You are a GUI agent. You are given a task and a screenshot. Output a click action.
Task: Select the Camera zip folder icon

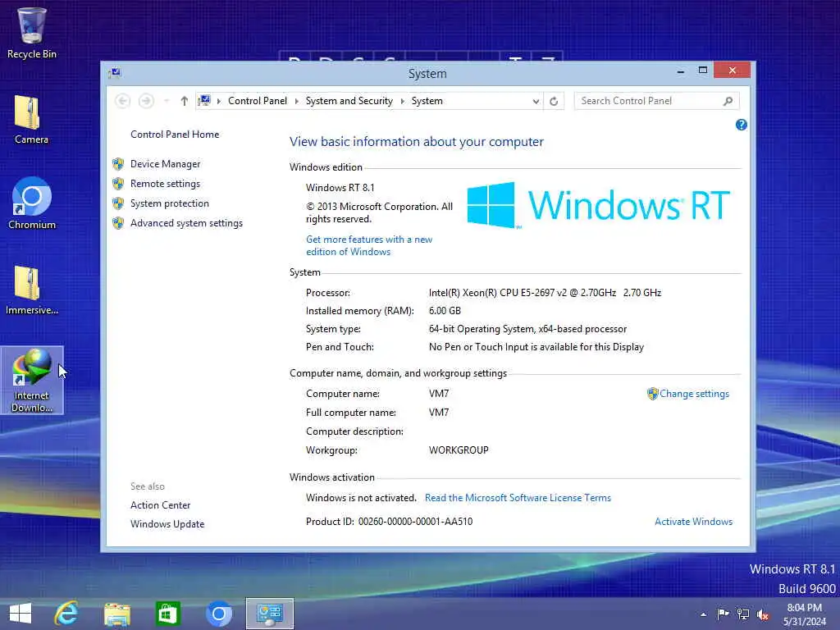(x=31, y=120)
